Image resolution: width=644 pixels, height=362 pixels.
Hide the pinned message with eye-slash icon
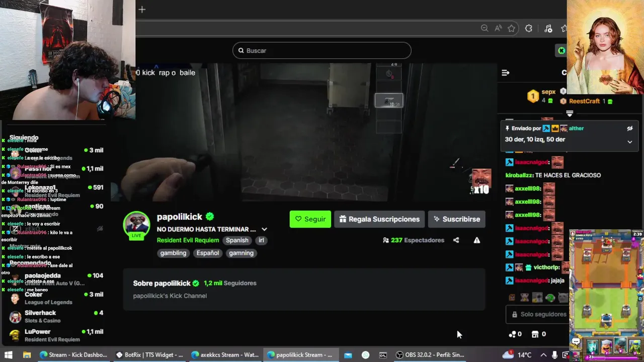[x=629, y=128]
